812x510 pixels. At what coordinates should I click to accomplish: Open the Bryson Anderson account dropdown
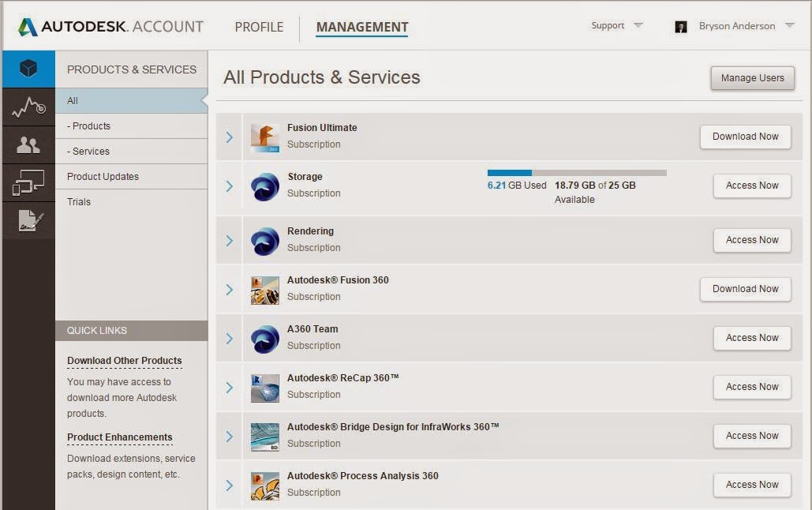[740, 25]
